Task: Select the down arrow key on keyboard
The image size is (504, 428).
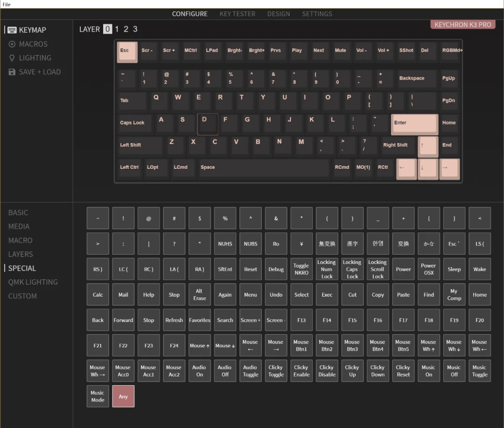Action: point(428,168)
